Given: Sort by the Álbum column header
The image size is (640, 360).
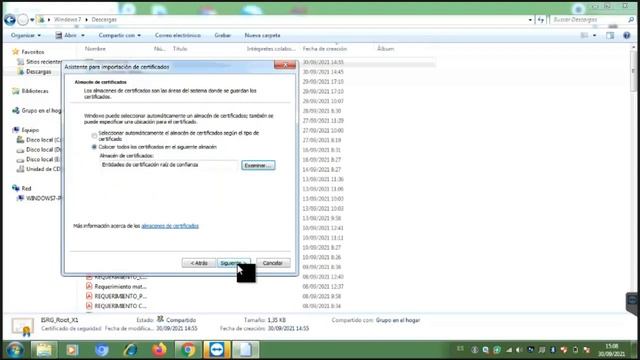Looking at the screenshot, I should point(385,49).
